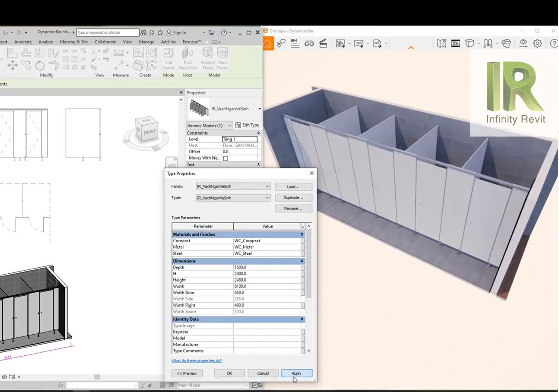Open Enscape video editor clapperboard icon
Screen dimensions: 559x392
point(323,43)
